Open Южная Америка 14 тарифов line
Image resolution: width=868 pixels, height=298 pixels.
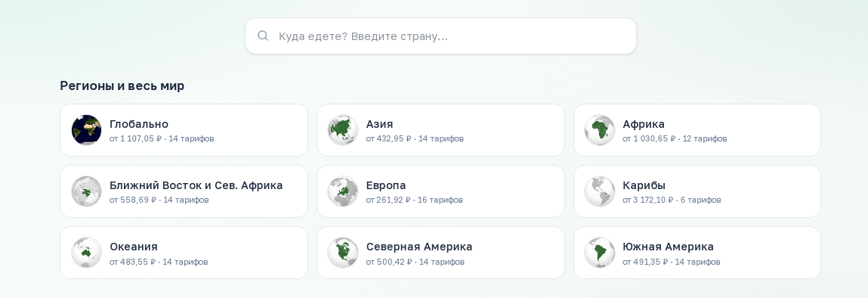click(671, 262)
